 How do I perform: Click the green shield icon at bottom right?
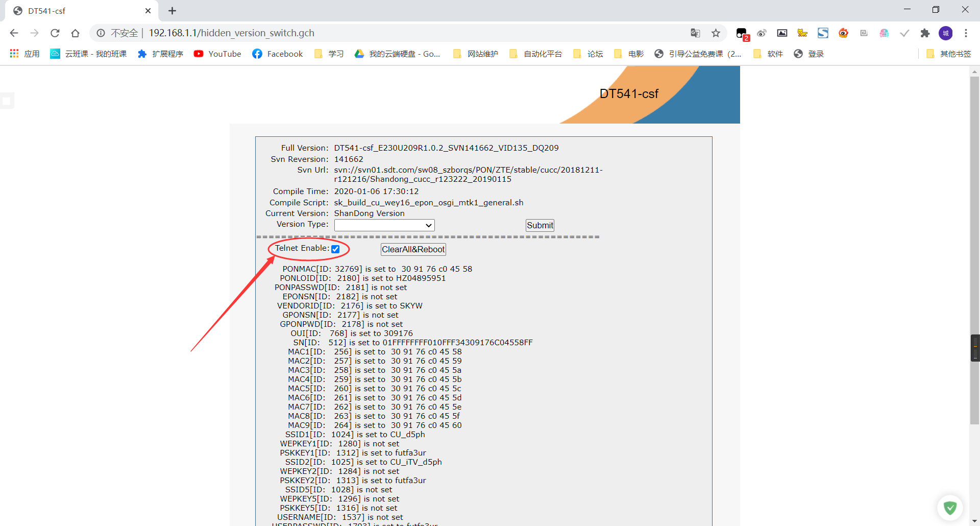point(949,508)
